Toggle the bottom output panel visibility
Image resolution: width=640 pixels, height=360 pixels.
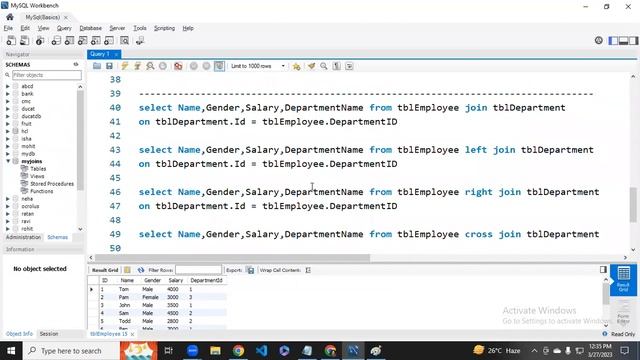623,40
